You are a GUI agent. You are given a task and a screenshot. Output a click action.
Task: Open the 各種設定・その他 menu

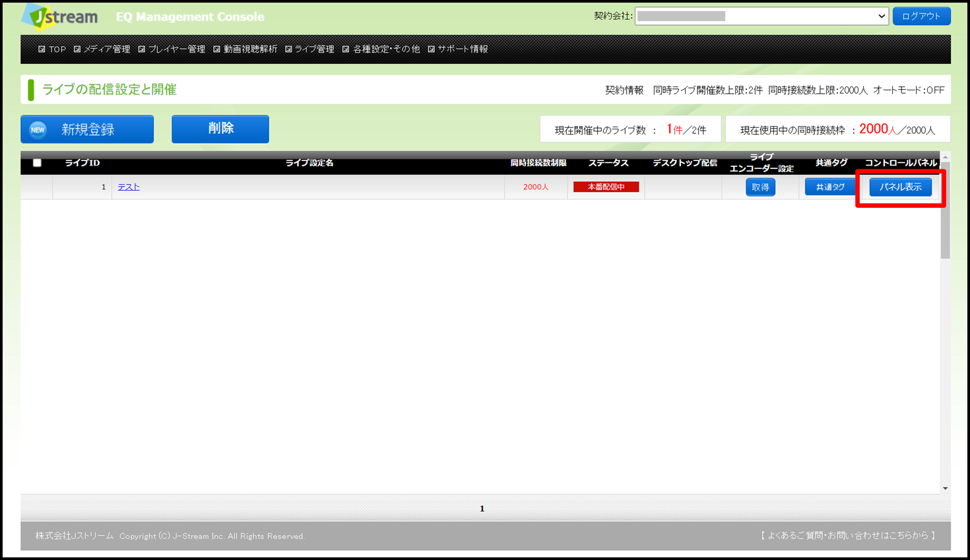[x=381, y=49]
